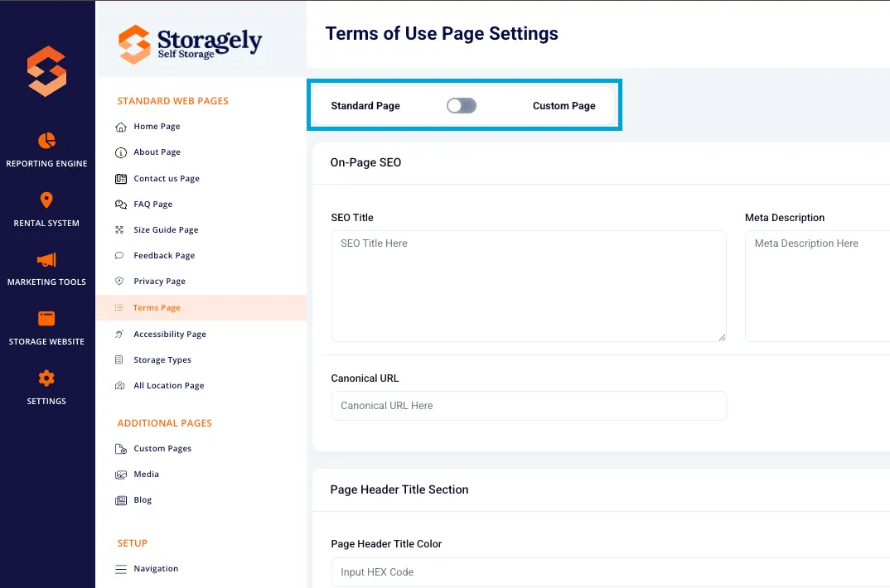Click the Feedback Page speech bubble icon

click(x=119, y=256)
